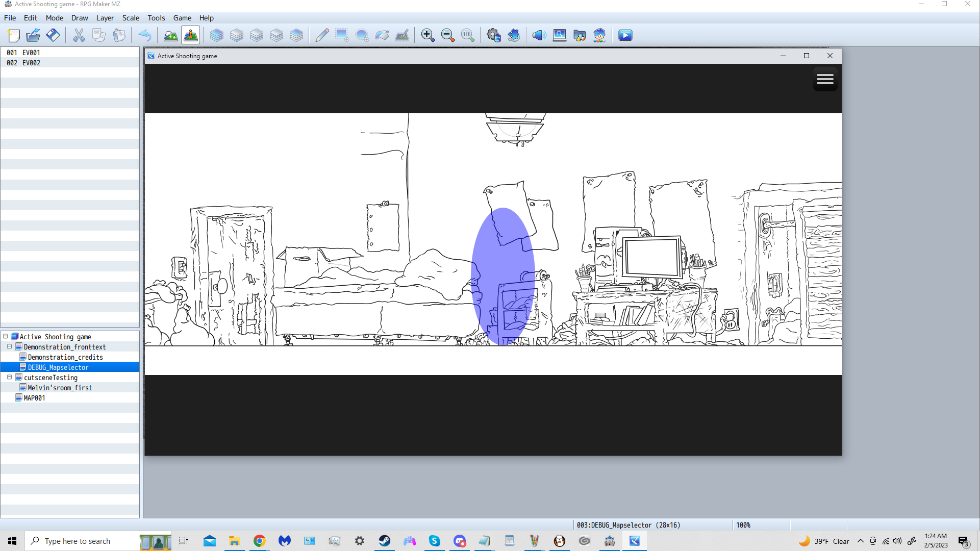Undo the last action
980x551 pixels.
click(145, 35)
